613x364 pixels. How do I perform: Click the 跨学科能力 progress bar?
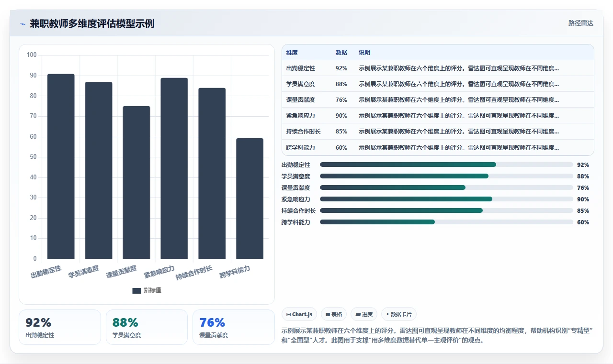click(446, 222)
